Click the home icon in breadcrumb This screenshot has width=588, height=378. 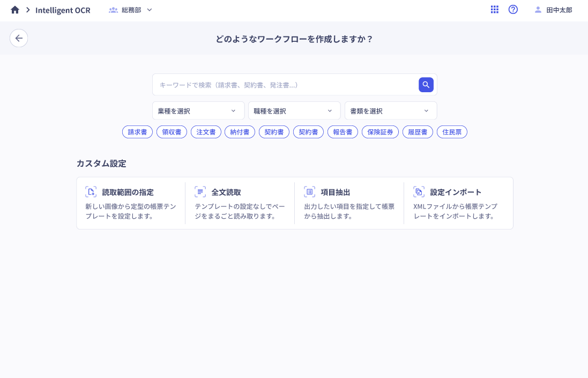(15, 10)
